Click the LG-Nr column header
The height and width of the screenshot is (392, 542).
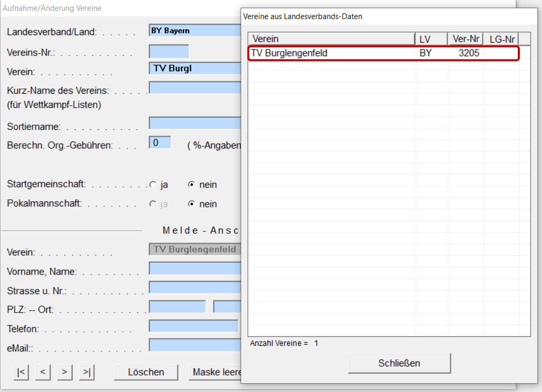pyautogui.click(x=501, y=39)
